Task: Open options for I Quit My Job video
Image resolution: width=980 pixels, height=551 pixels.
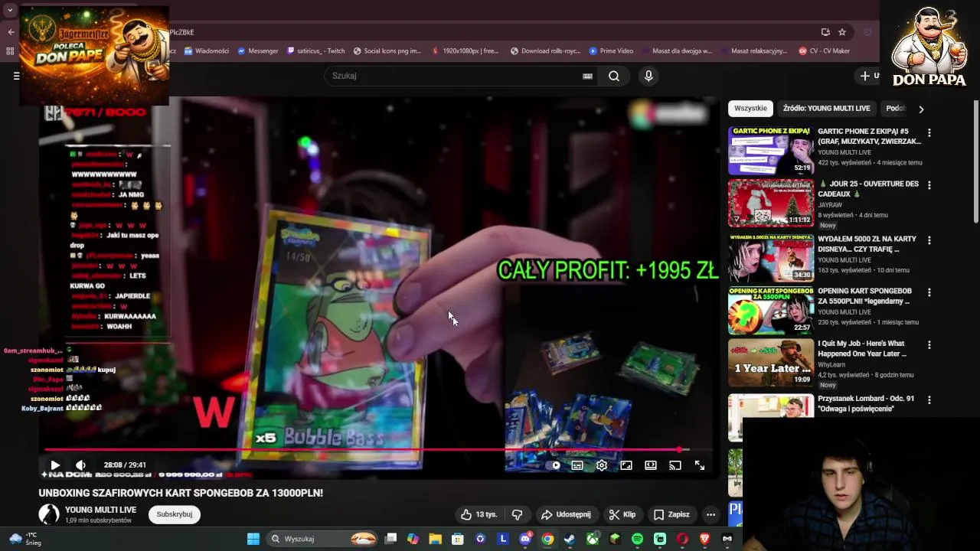Action: click(929, 345)
